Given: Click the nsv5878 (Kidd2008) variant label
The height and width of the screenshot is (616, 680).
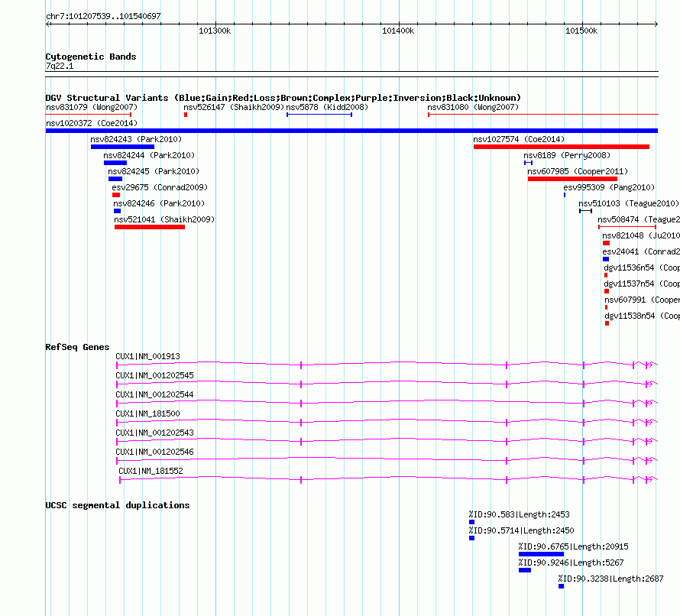Looking at the screenshot, I should tap(327, 107).
